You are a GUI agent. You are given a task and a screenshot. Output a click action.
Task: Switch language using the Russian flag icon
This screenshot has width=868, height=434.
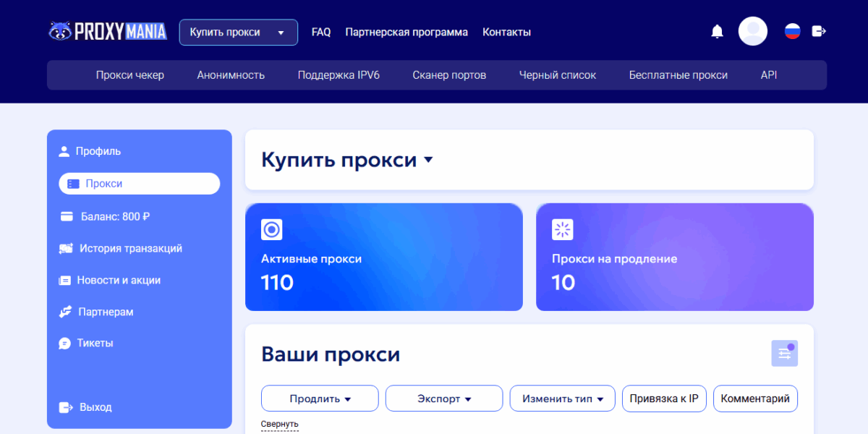[x=791, y=30]
